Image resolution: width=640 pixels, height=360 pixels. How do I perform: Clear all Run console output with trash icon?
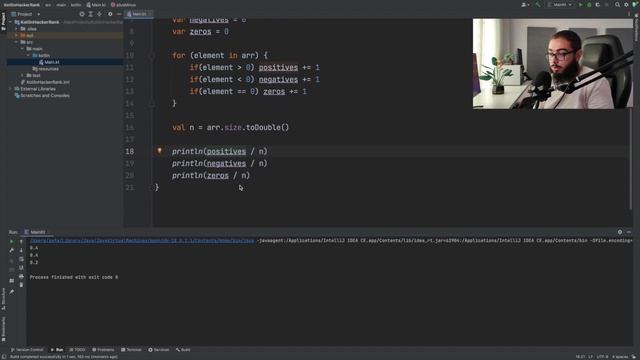coord(21,285)
